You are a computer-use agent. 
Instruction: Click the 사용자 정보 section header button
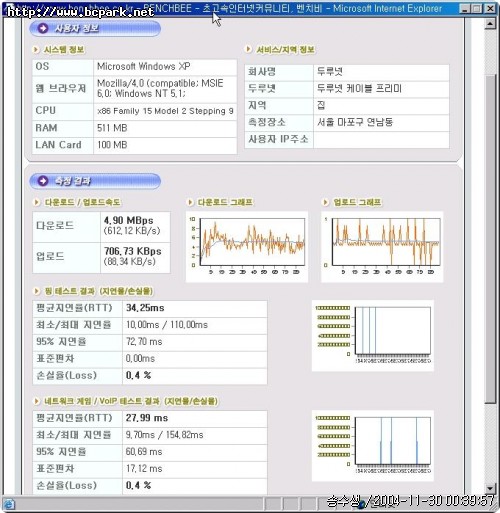click(95, 28)
